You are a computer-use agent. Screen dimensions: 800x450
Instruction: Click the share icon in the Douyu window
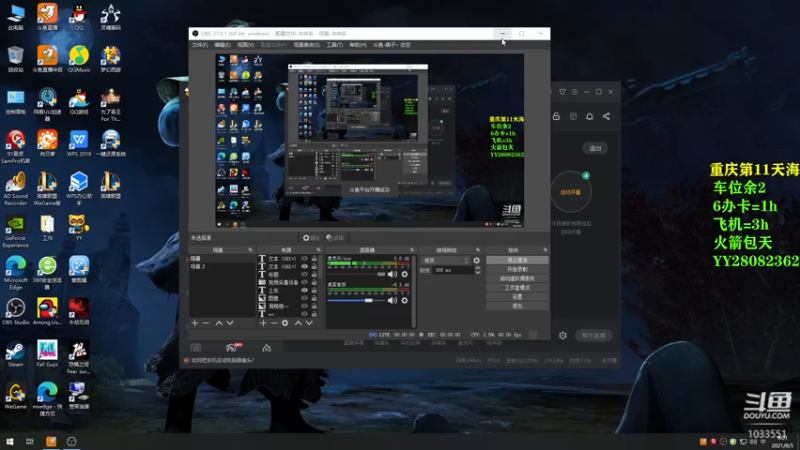pyautogui.click(x=606, y=116)
